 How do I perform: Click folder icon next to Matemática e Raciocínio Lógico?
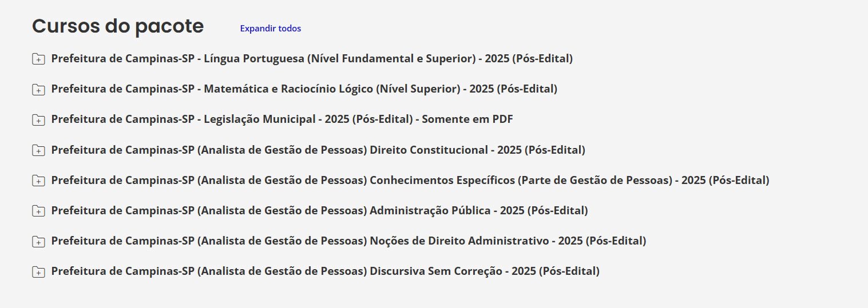pyautogui.click(x=38, y=89)
